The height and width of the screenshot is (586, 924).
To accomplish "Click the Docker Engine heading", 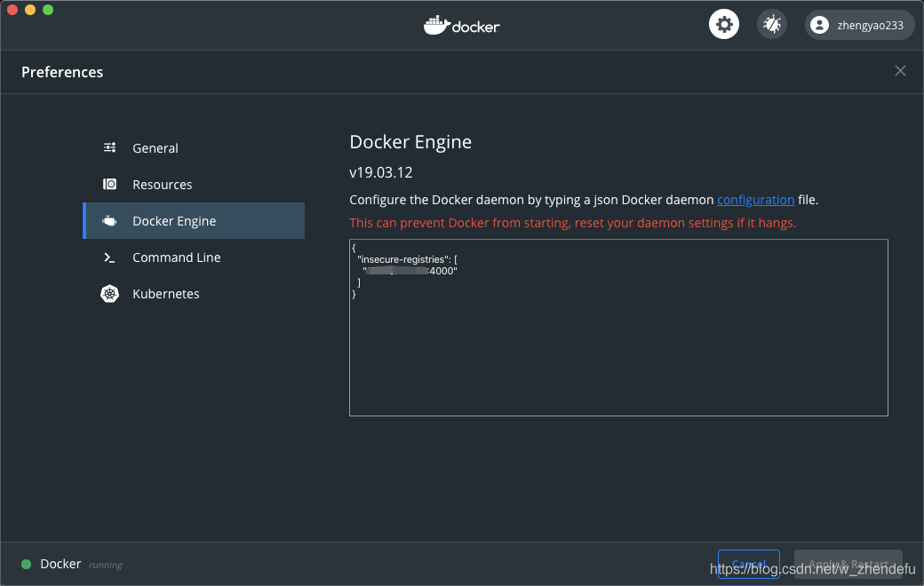I will click(x=410, y=142).
